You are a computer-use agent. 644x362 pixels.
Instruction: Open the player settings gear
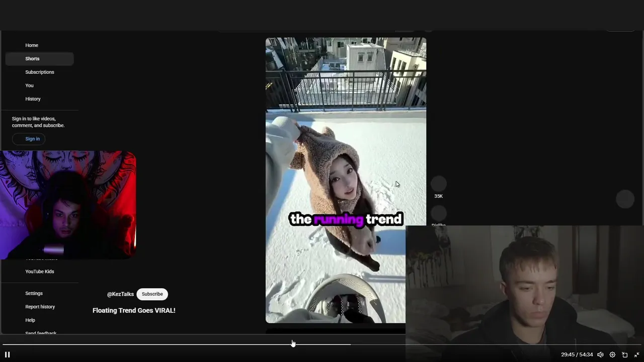612,354
